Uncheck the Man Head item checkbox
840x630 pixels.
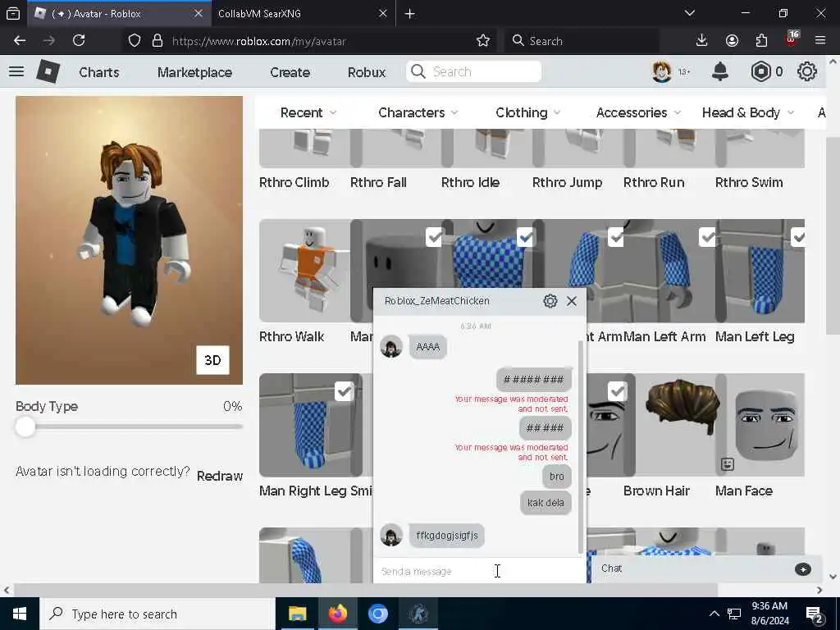tap(434, 237)
